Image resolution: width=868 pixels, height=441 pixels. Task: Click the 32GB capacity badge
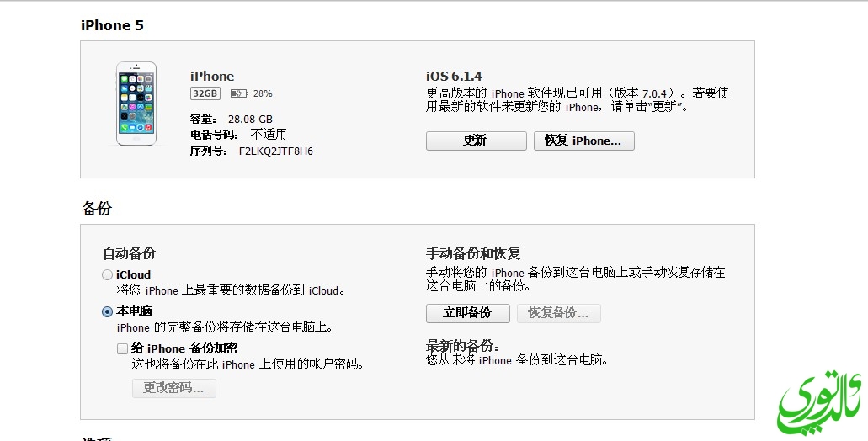[x=205, y=93]
